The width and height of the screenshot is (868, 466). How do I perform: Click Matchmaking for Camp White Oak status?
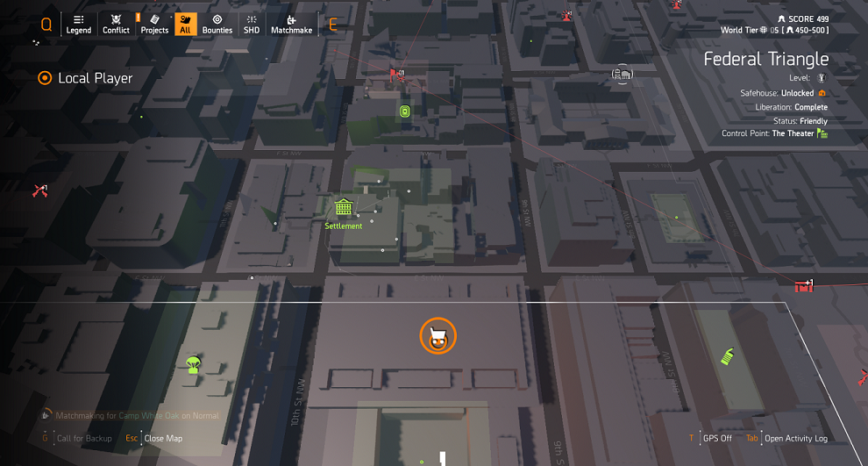(138, 416)
